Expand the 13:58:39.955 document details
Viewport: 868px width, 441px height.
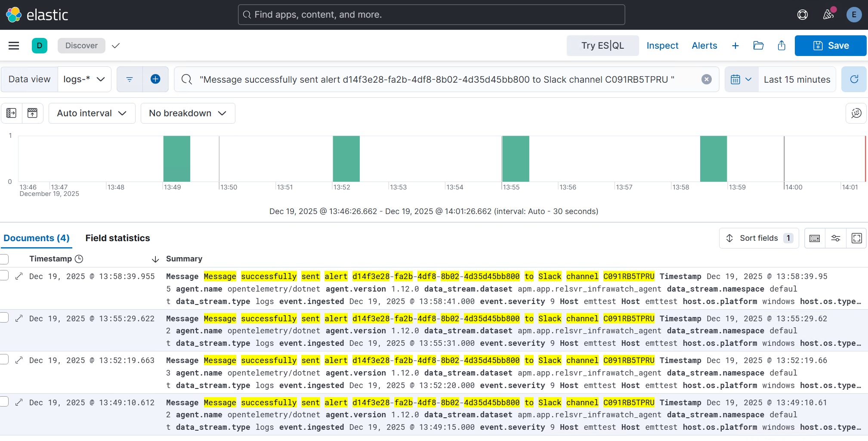19,276
